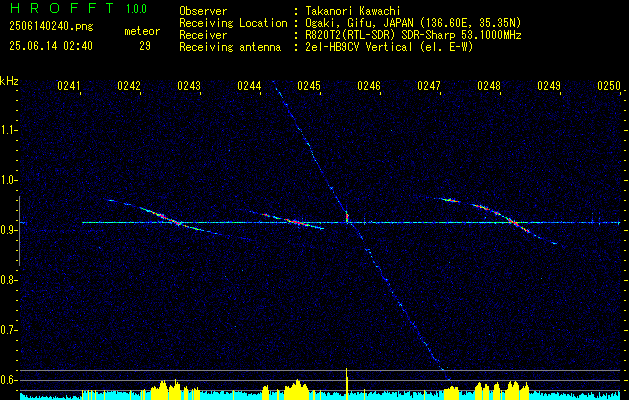Click the 1.0 kHz axis label
Viewport: 629px width, 400px height.
8,180
